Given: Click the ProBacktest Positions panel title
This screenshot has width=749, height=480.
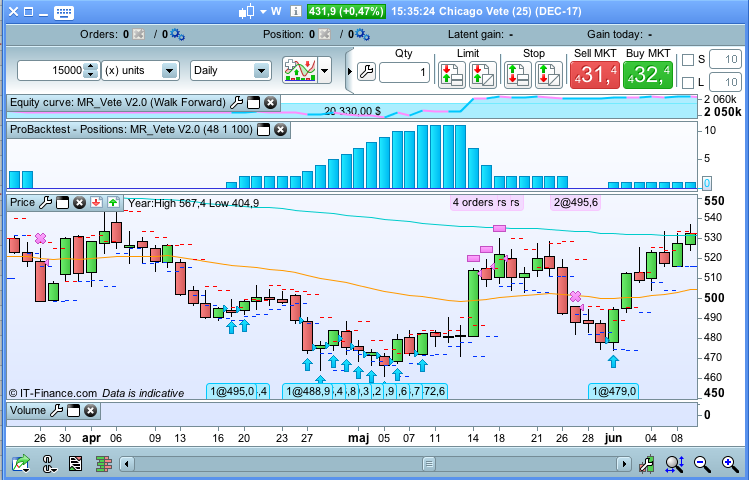Looking at the screenshot, I should point(131,129).
